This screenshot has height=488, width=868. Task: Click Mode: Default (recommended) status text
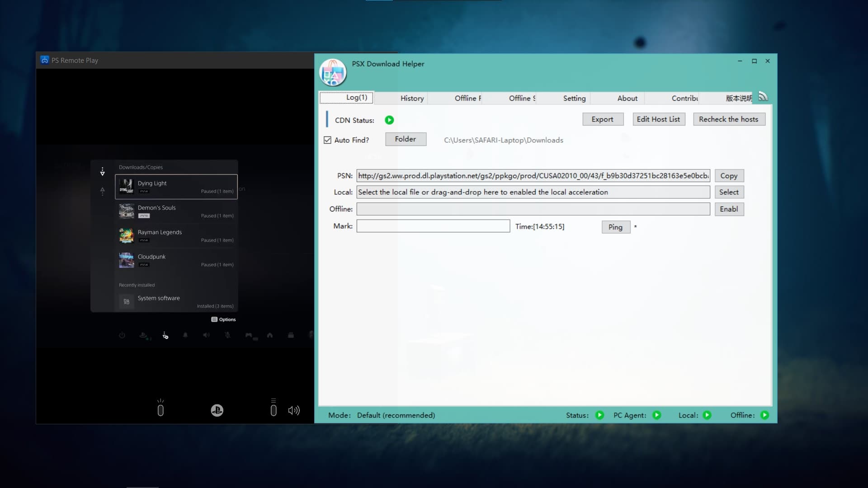(382, 415)
